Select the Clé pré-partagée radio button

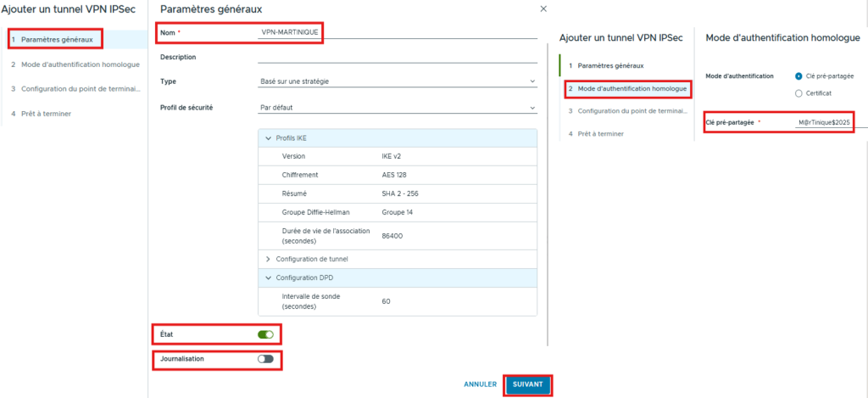coord(798,76)
